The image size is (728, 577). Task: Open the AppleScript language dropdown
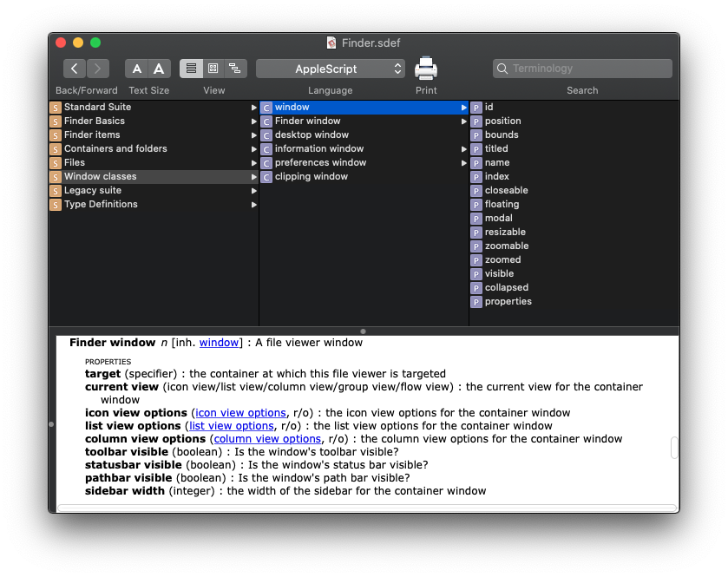tap(331, 69)
